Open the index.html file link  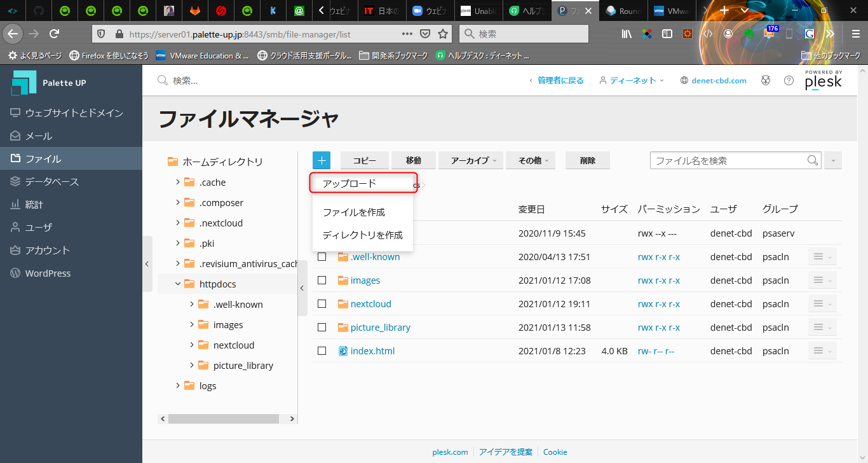[x=372, y=351]
